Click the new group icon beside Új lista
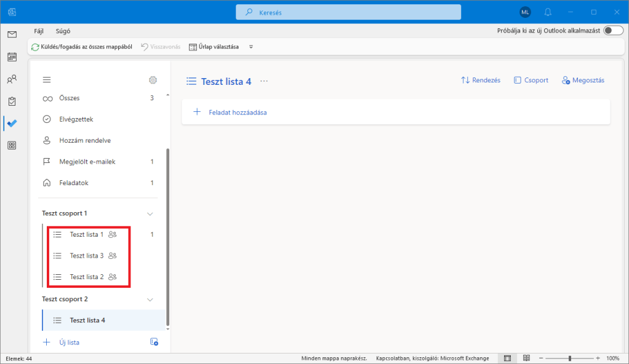Image resolution: width=629 pixels, height=364 pixels. point(154,342)
